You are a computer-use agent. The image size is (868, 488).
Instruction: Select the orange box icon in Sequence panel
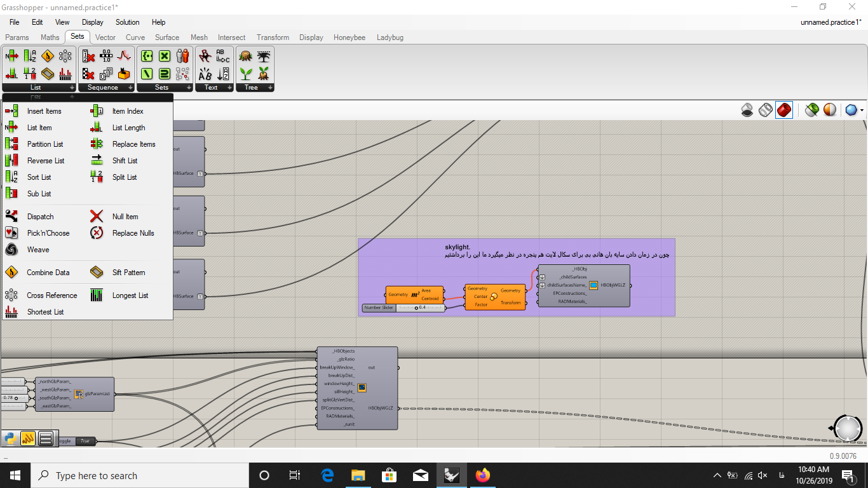pyautogui.click(x=124, y=73)
